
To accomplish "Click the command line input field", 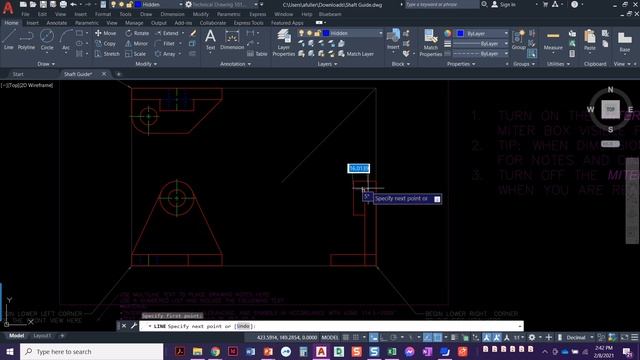I will (331, 326).
